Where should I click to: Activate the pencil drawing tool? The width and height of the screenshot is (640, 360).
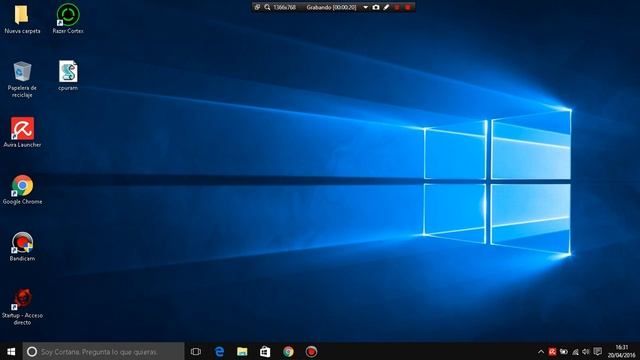point(386,7)
